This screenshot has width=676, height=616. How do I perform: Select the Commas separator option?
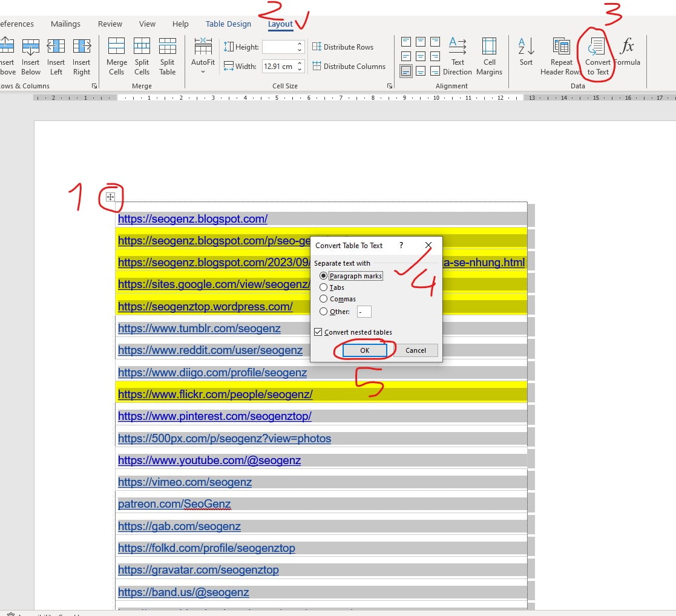(x=338, y=299)
